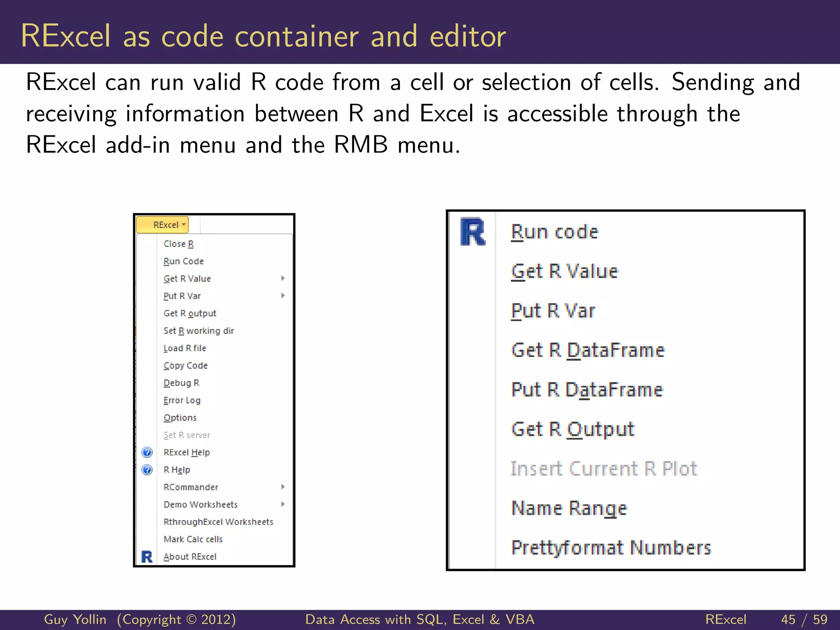
Task: Click footer 'Data Access with SQL, Excel & VBA'
Action: coord(420,619)
